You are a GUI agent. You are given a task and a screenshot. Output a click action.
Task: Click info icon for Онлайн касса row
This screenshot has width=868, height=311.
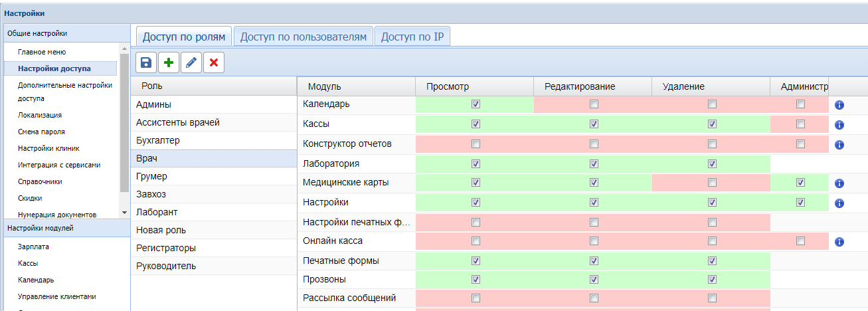pos(839,242)
